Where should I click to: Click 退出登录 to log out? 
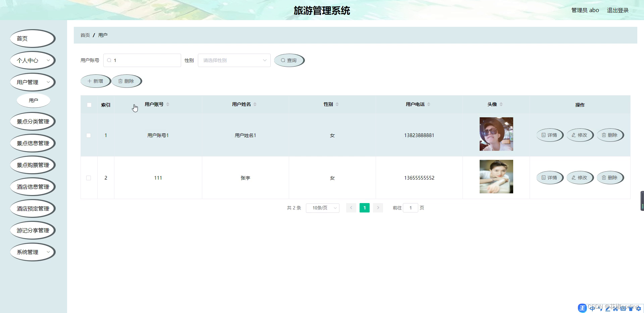[618, 10]
